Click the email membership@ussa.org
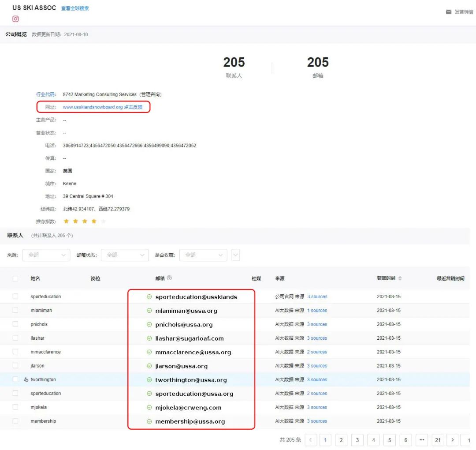Image resolution: width=476 pixels, height=450 pixels. tap(190, 421)
